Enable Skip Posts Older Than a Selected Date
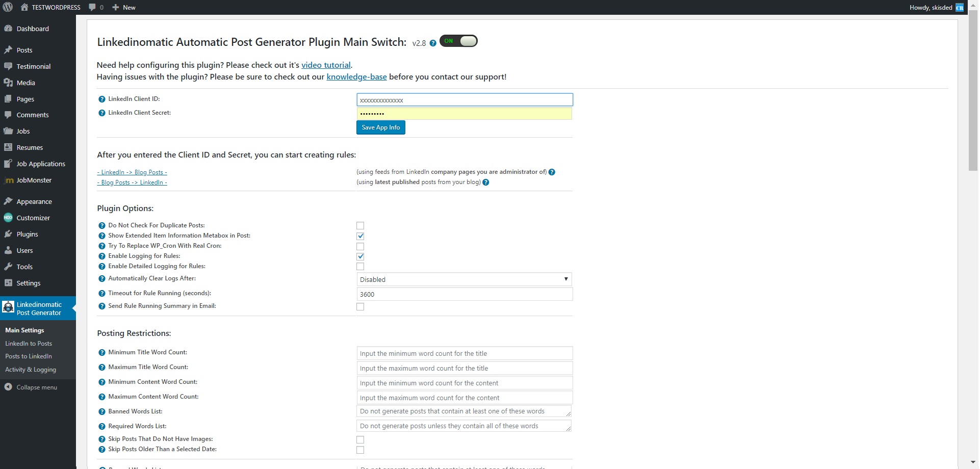 click(x=360, y=450)
